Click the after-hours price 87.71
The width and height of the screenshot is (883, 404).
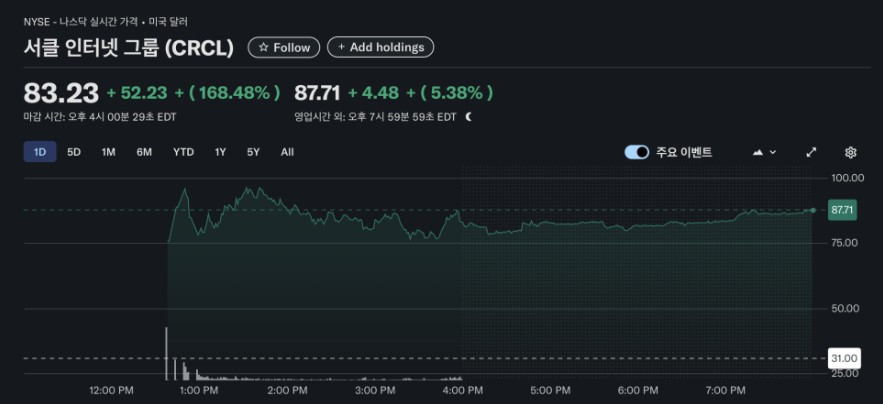point(317,93)
